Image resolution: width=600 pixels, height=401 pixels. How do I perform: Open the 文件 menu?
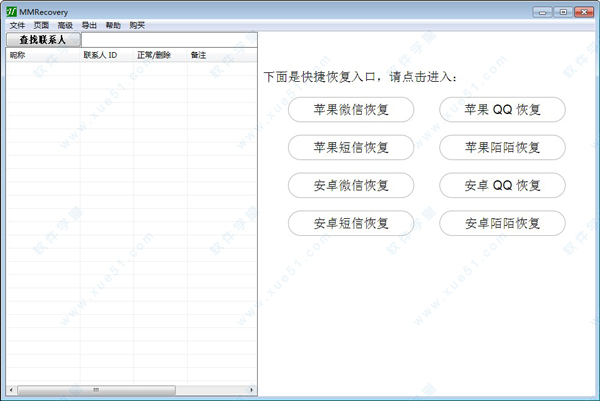(x=17, y=26)
